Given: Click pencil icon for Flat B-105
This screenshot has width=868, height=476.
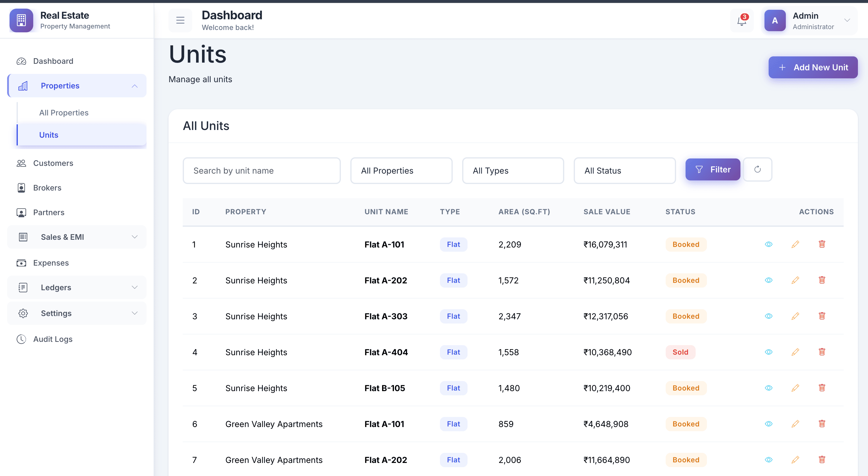Looking at the screenshot, I should (795, 388).
